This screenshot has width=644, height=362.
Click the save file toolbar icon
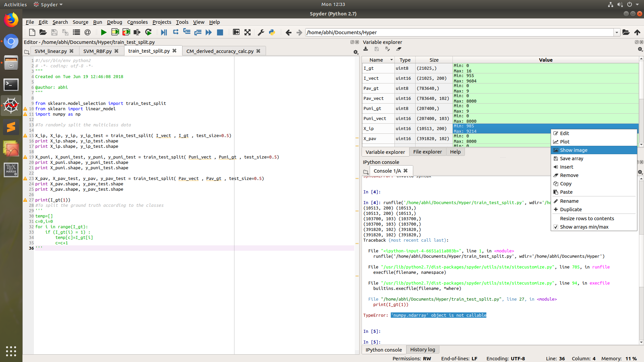coord(54,33)
